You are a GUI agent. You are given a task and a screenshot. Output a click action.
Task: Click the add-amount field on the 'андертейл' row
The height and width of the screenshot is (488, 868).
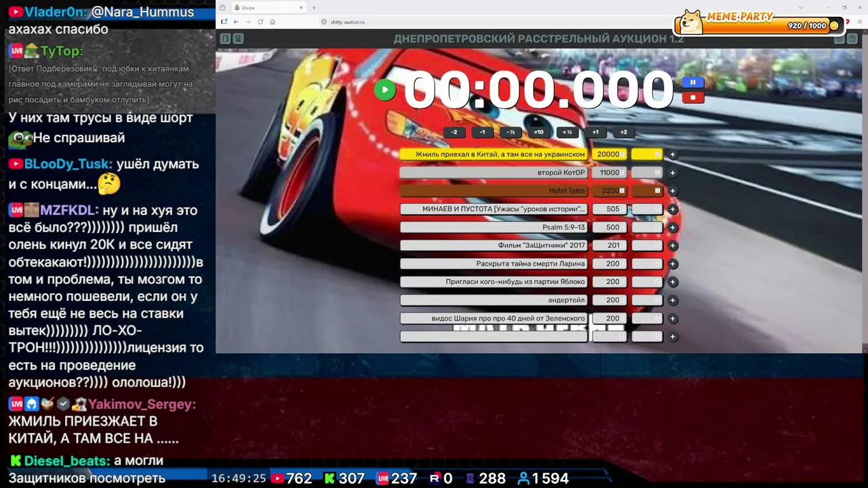647,300
